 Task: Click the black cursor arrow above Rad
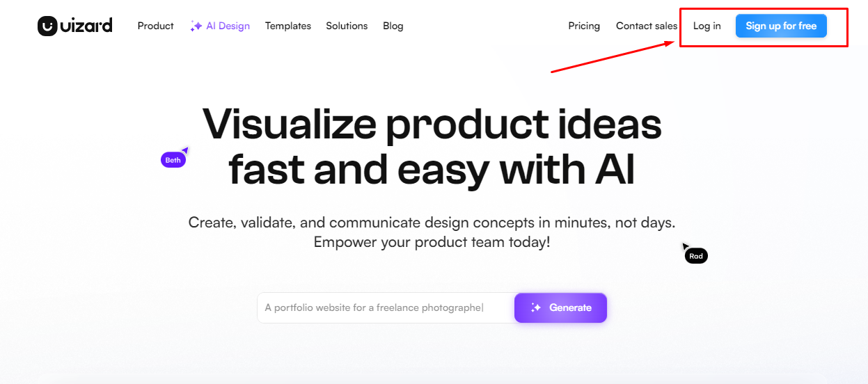tap(686, 246)
